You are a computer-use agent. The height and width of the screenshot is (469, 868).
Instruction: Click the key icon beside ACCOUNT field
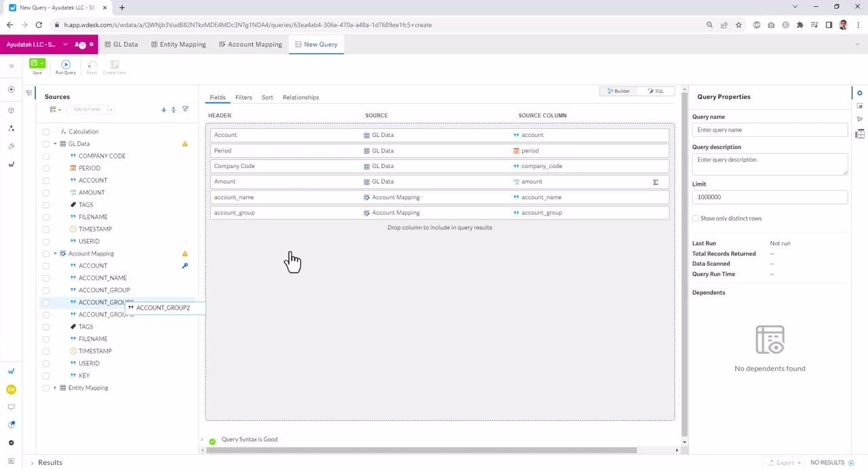coord(184,266)
